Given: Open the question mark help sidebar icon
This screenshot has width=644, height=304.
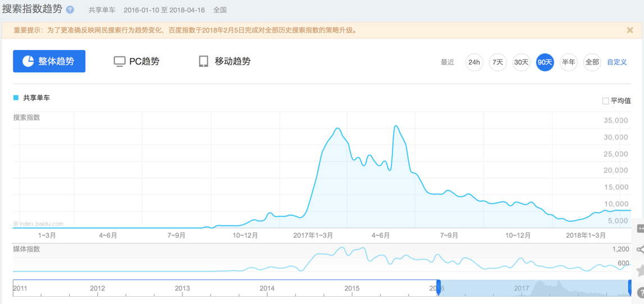Looking at the screenshot, I should (640, 293).
